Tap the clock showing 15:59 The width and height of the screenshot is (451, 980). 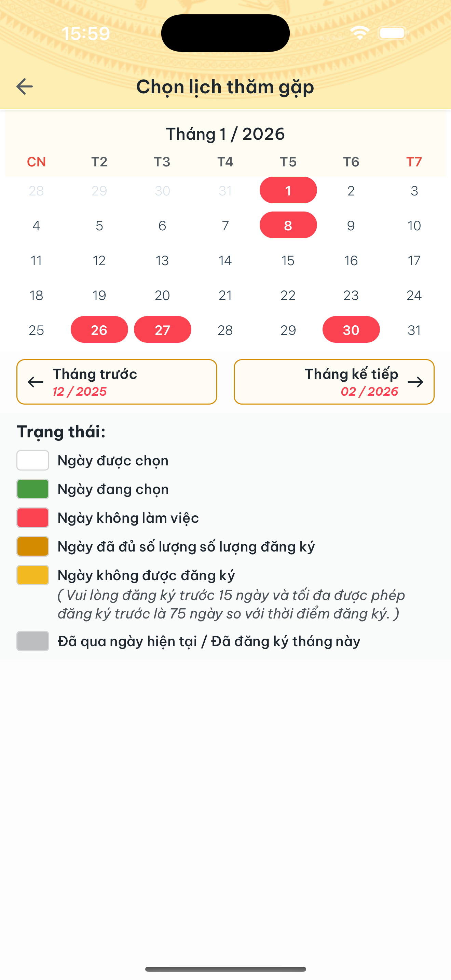[x=86, y=33]
